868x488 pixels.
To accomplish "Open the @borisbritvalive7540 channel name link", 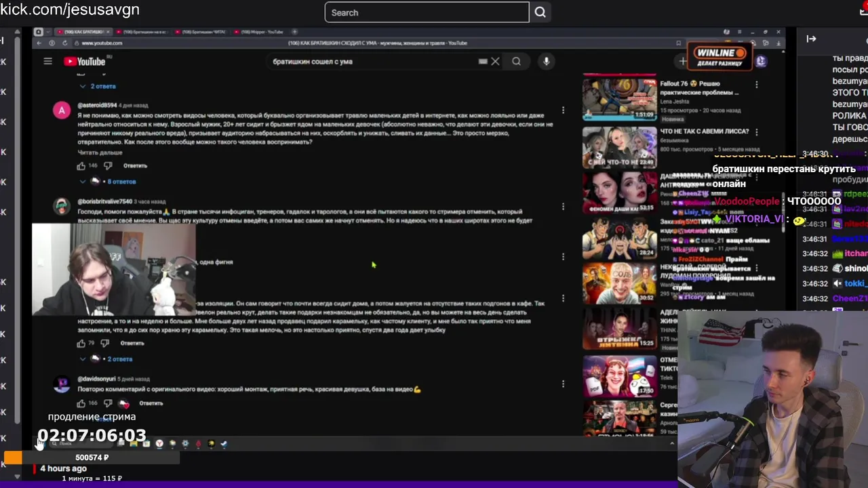I will [104, 201].
